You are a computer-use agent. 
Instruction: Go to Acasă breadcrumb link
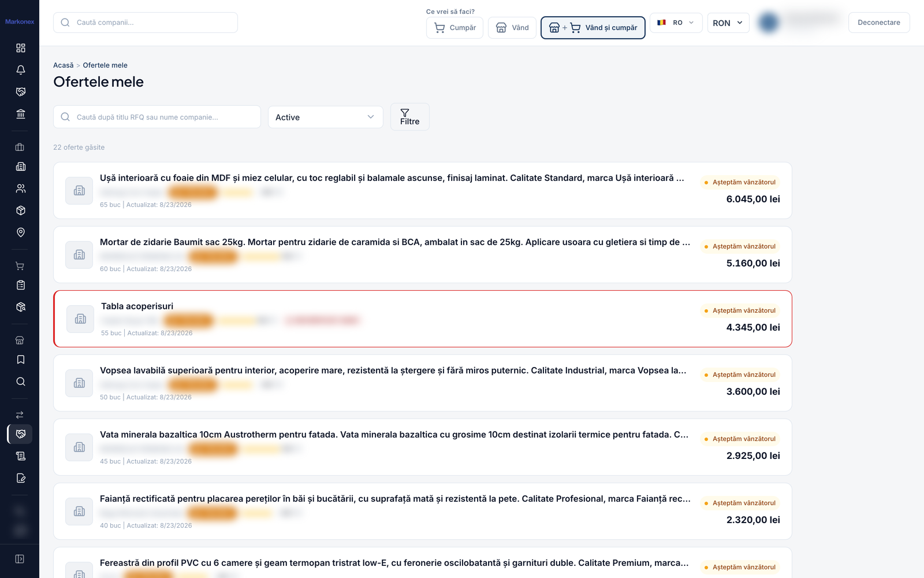64,65
